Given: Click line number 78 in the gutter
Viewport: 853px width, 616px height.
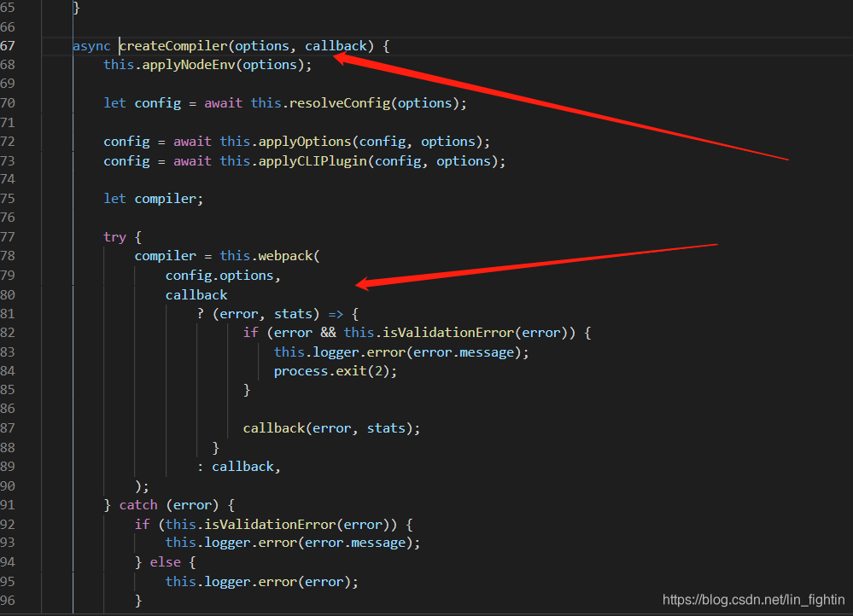Looking at the screenshot, I should coord(8,256).
